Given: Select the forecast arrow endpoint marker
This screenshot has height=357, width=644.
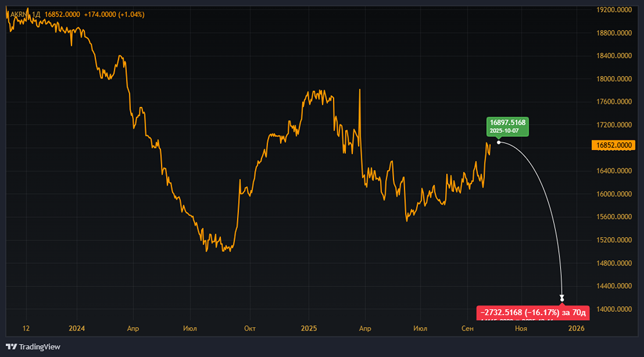Looking at the screenshot, I should 562,298.
